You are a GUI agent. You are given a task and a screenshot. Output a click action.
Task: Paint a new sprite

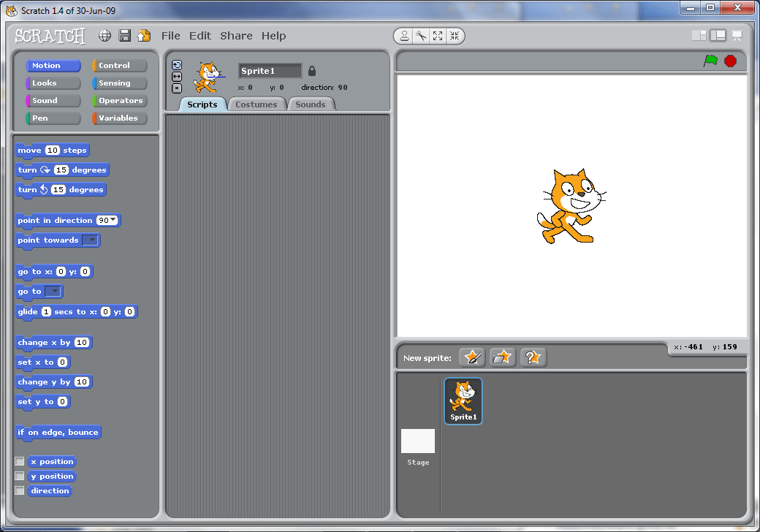point(472,357)
